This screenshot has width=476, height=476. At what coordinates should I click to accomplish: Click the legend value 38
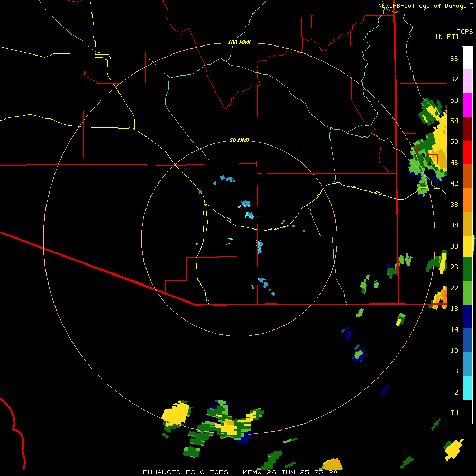click(x=454, y=204)
